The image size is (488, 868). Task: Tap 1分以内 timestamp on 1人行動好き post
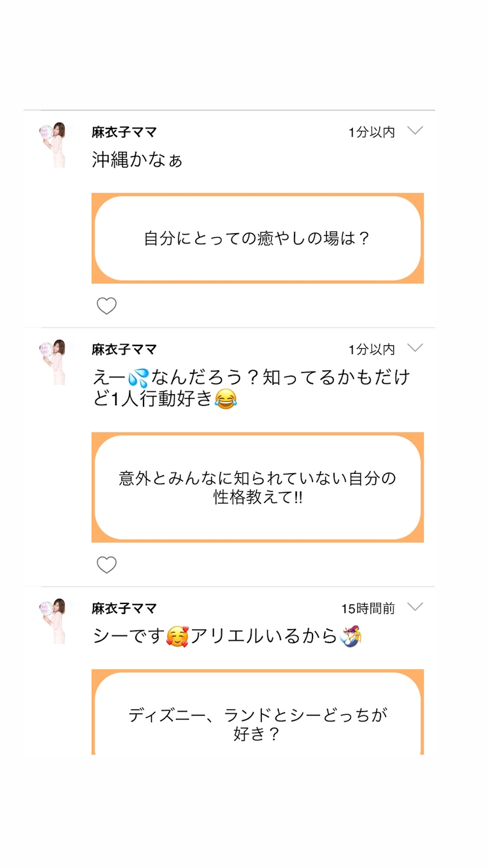(371, 350)
